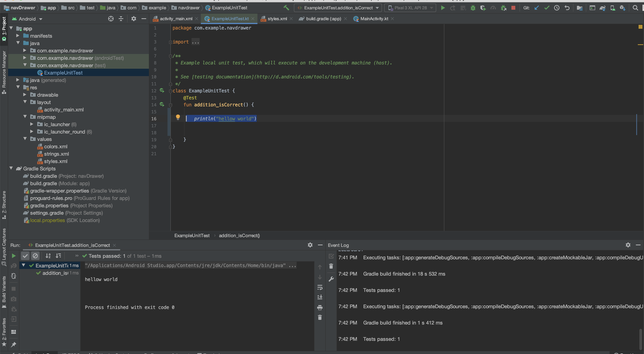Switch to the MainActivity.kt editor tab
Screen dimensions: 644x354
(x=374, y=18)
